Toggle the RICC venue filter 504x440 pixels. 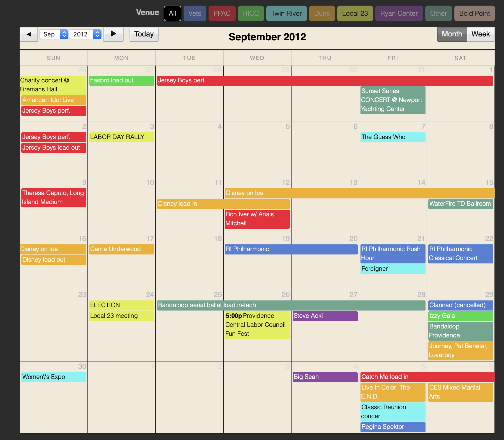251,13
